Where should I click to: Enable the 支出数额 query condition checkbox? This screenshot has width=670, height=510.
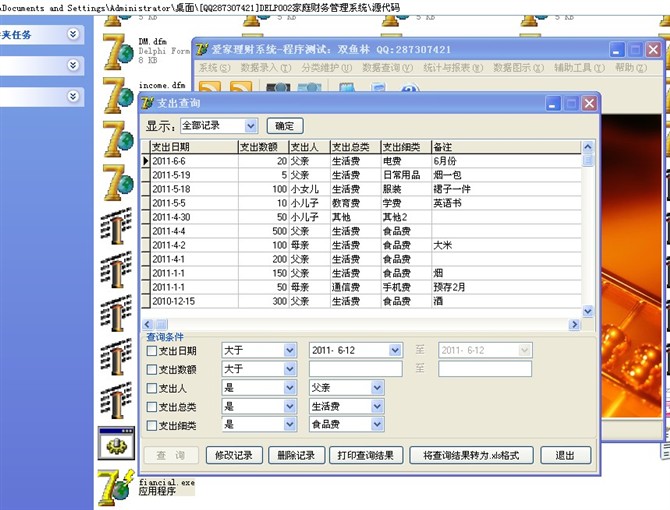click(x=151, y=369)
